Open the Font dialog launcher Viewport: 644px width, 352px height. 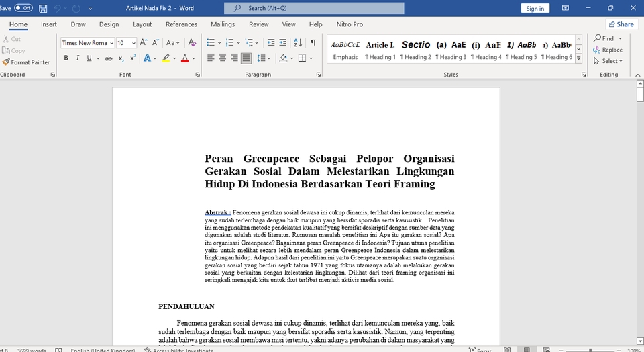click(x=197, y=75)
